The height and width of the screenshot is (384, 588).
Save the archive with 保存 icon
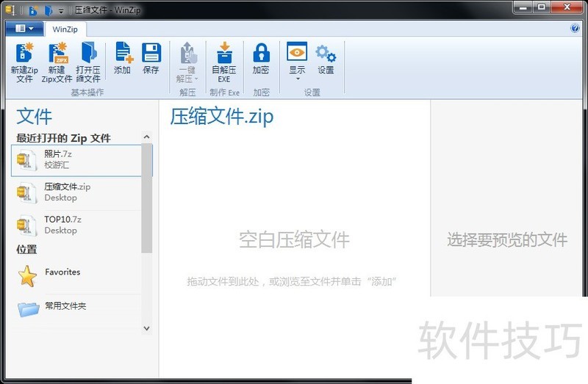click(x=151, y=52)
